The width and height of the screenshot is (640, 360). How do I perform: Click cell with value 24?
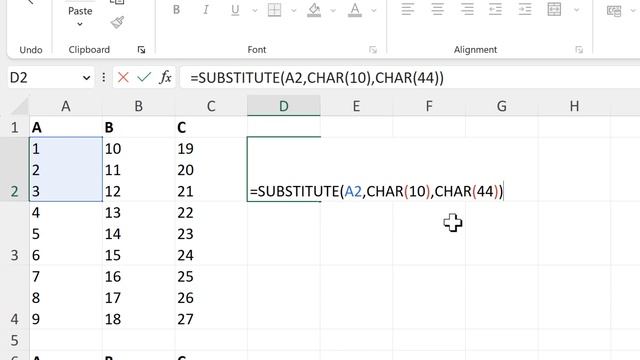211,233
